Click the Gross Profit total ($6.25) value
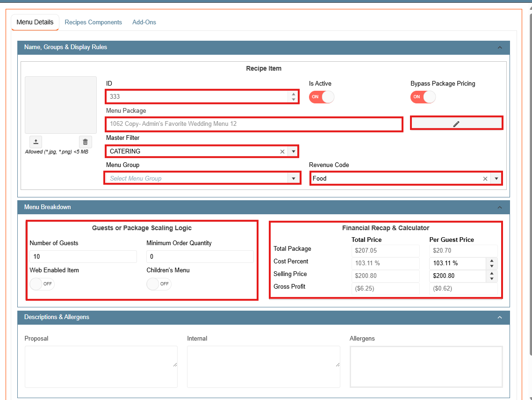Image resolution: width=532 pixels, height=400 pixels. tap(385, 289)
